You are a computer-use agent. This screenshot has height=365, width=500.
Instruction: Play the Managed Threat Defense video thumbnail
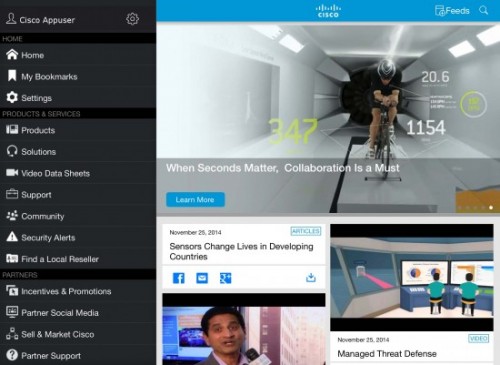pos(412,278)
